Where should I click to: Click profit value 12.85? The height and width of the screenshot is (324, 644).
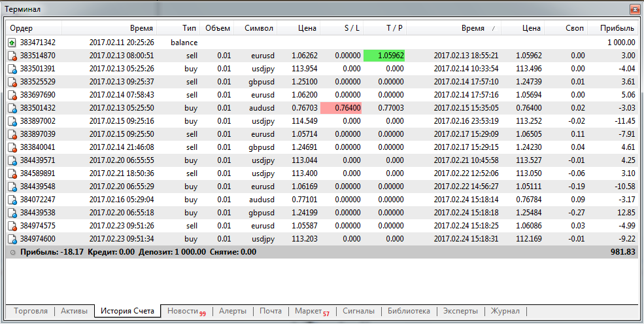[x=627, y=213]
